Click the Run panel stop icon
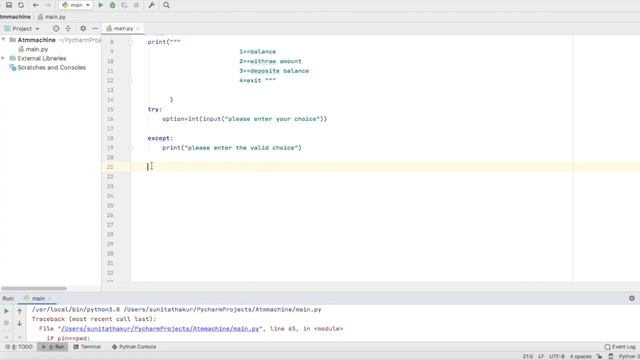 6,323
